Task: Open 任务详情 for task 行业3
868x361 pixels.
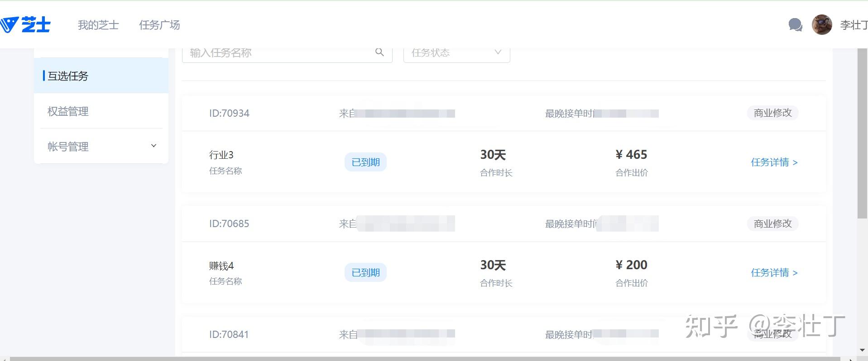Action: (x=774, y=162)
